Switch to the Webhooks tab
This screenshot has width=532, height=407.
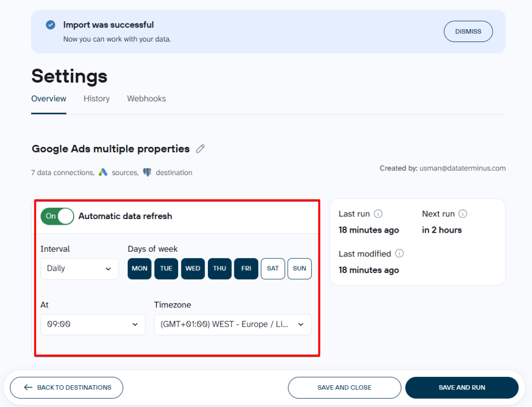[147, 99]
